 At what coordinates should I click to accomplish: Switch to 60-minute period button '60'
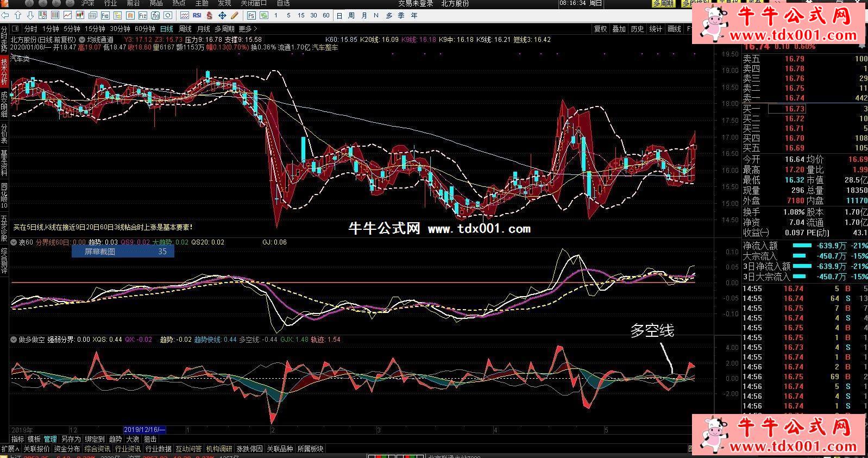point(326,16)
